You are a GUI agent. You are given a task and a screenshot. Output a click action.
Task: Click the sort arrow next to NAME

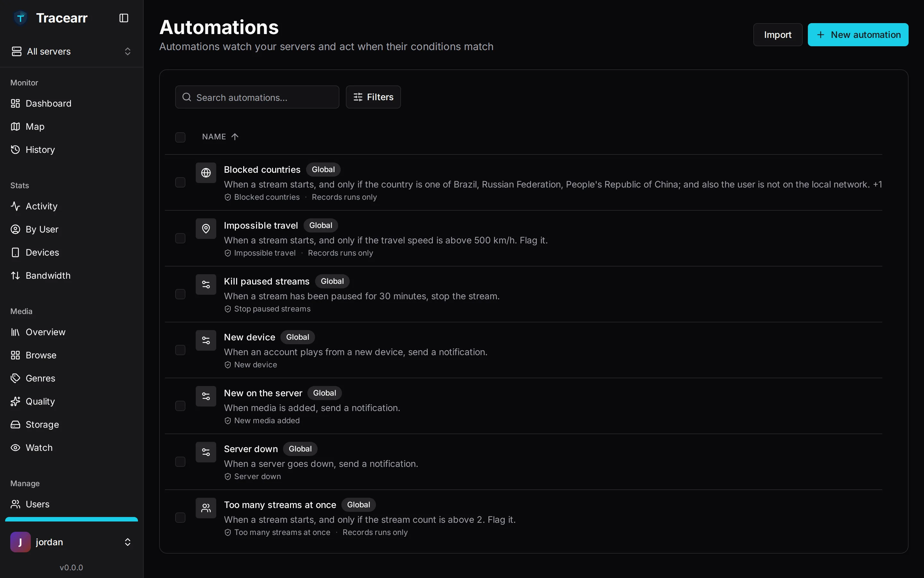(235, 137)
